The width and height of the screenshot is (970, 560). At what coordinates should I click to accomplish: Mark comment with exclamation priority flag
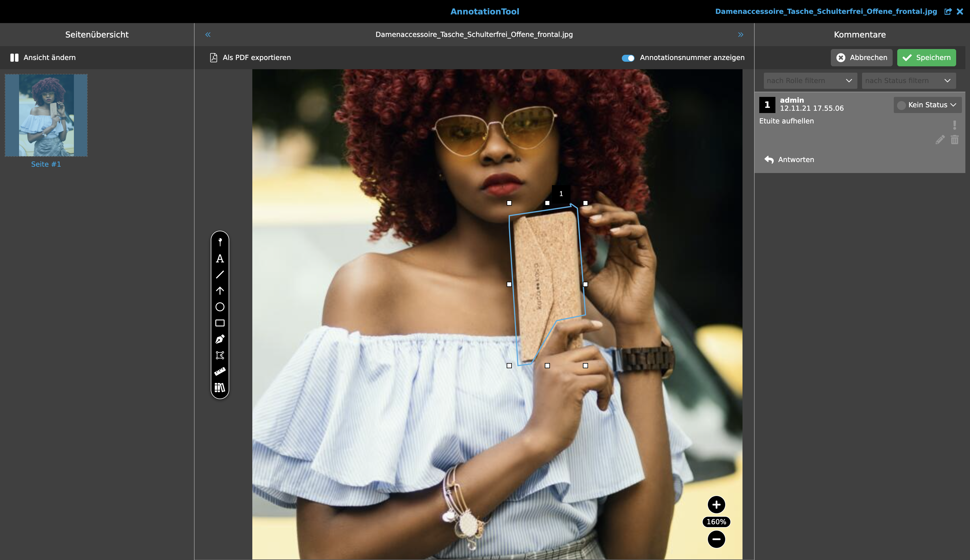[954, 125]
